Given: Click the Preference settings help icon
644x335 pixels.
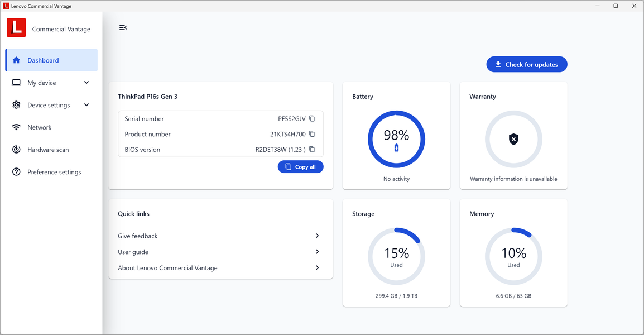Looking at the screenshot, I should 16,172.
